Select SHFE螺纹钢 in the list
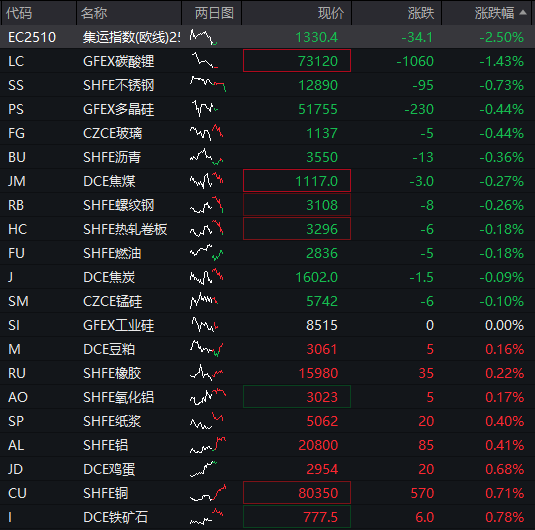The height and width of the screenshot is (530, 535). 118,205
